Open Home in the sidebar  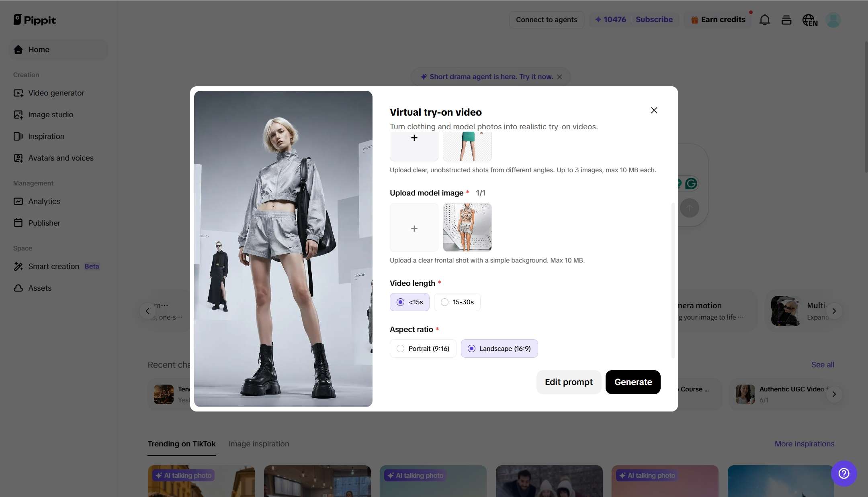[x=58, y=49]
